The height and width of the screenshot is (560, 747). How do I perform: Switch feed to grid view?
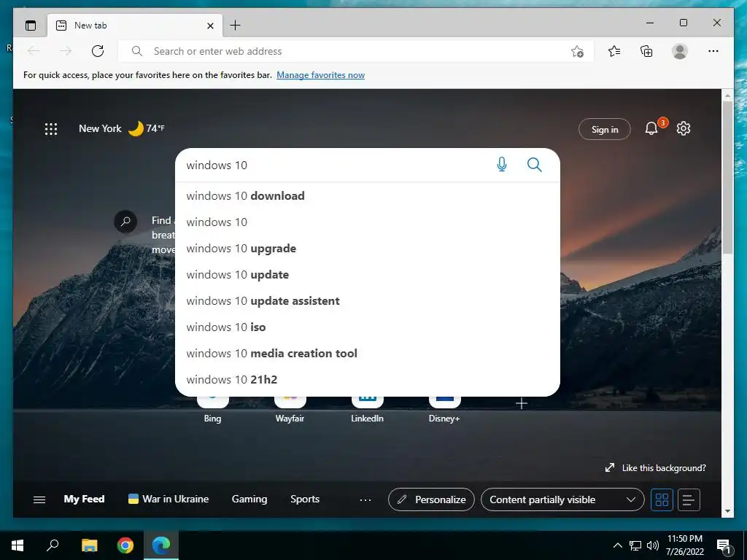tap(662, 499)
